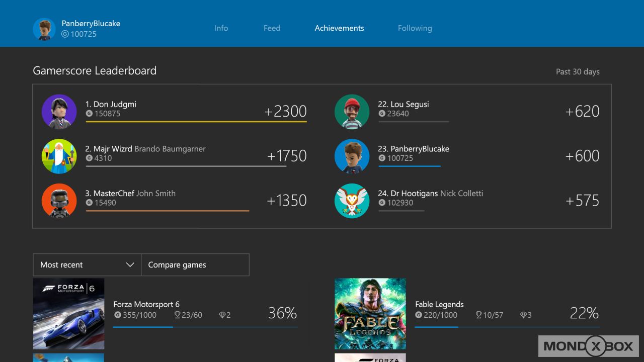Select Don Judgmi's avatar icon
Screen dimensions: 644x362
click(59, 112)
